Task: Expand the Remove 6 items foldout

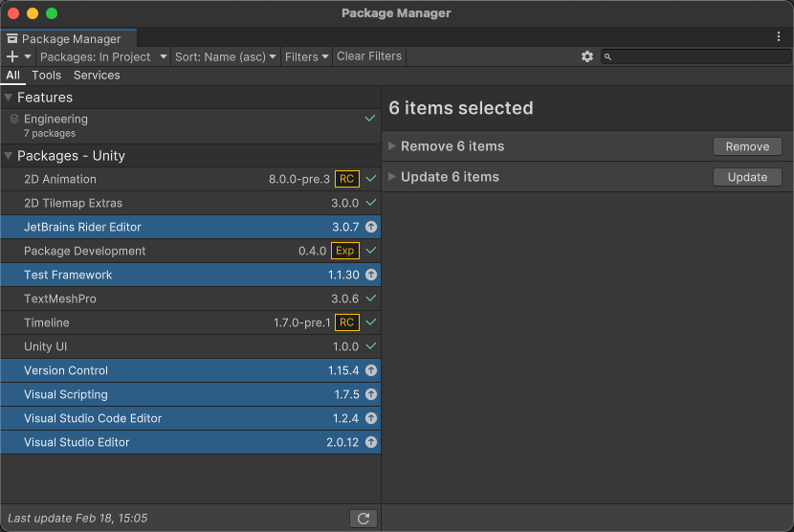Action: coord(391,146)
